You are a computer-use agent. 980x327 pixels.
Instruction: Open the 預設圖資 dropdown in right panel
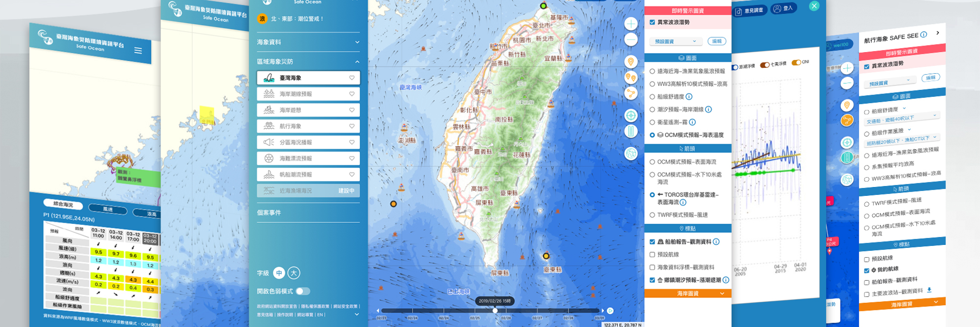pos(889,82)
